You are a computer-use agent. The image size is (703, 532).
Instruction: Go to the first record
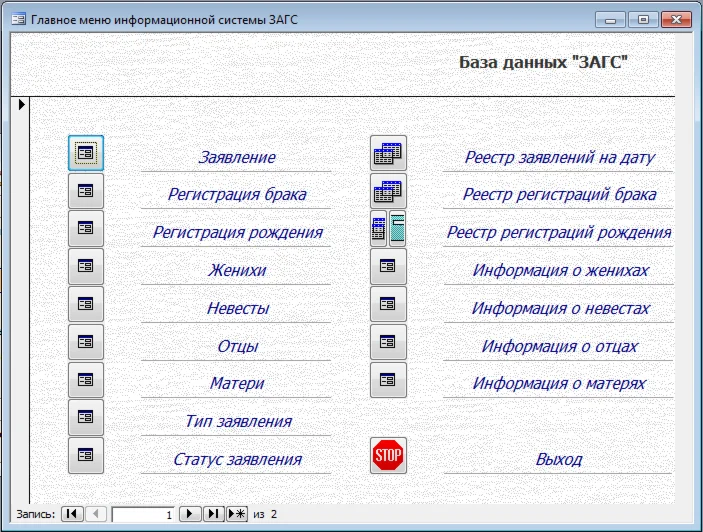coord(72,514)
